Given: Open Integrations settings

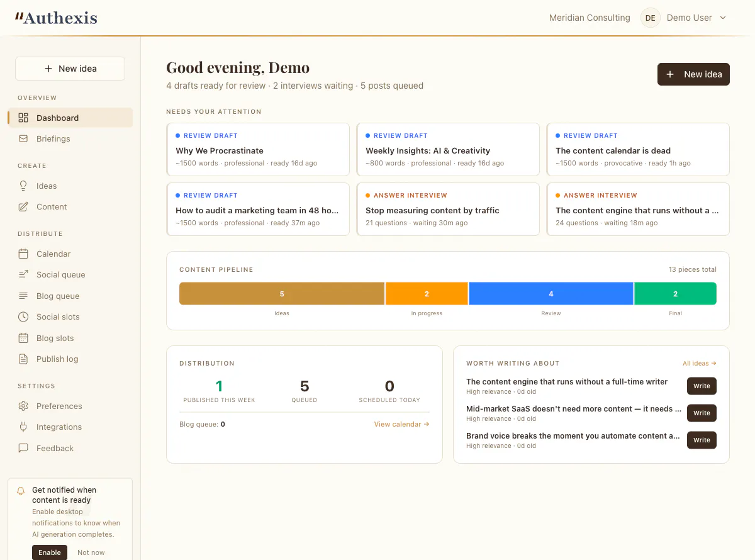Looking at the screenshot, I should coord(70,427).
